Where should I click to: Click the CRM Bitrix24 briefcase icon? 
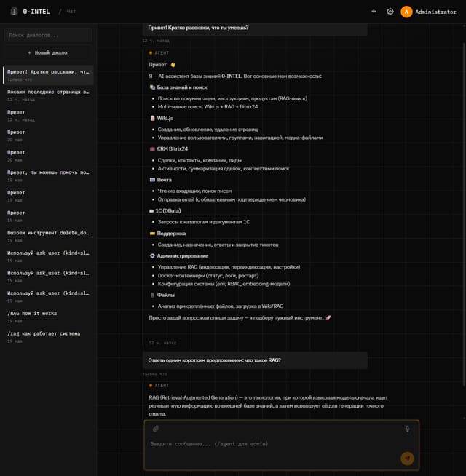pyautogui.click(x=152, y=148)
